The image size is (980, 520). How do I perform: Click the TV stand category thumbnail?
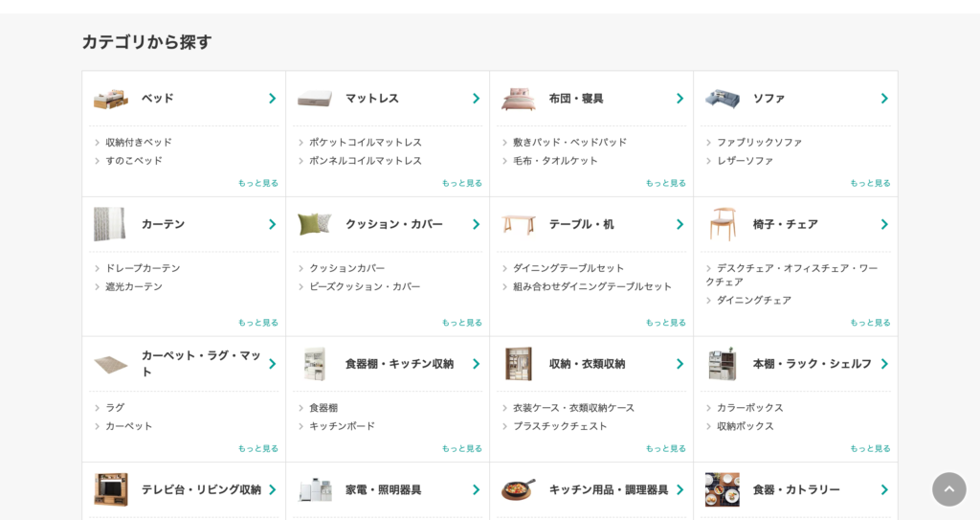coord(110,489)
